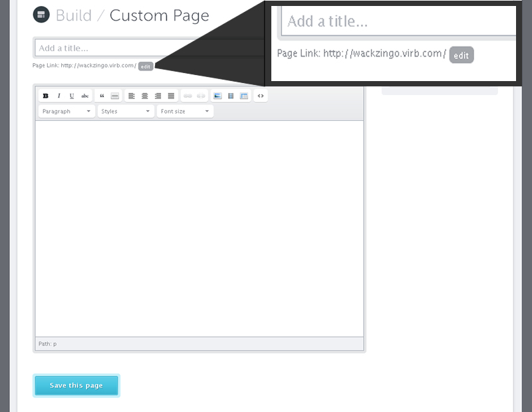Insert a horizontal rule

(115, 96)
